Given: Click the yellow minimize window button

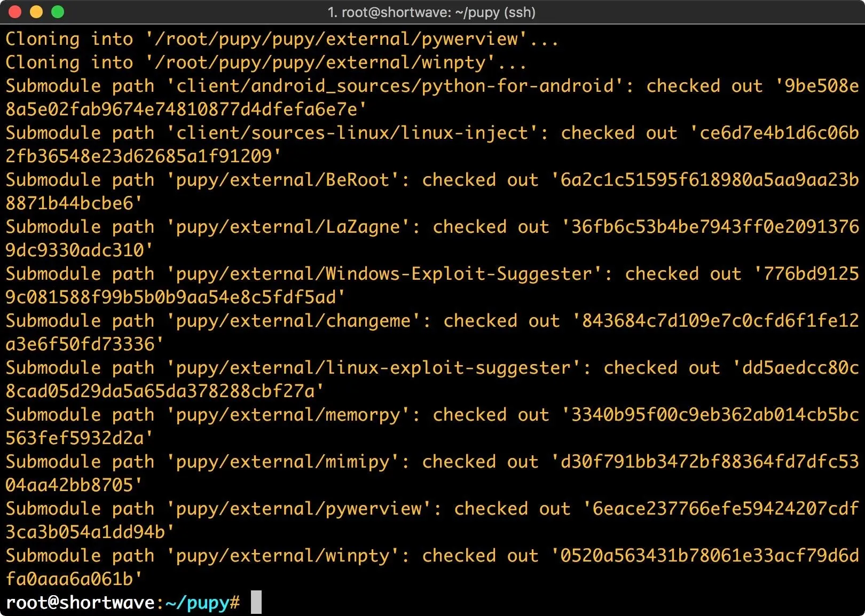Looking at the screenshot, I should [x=36, y=12].
